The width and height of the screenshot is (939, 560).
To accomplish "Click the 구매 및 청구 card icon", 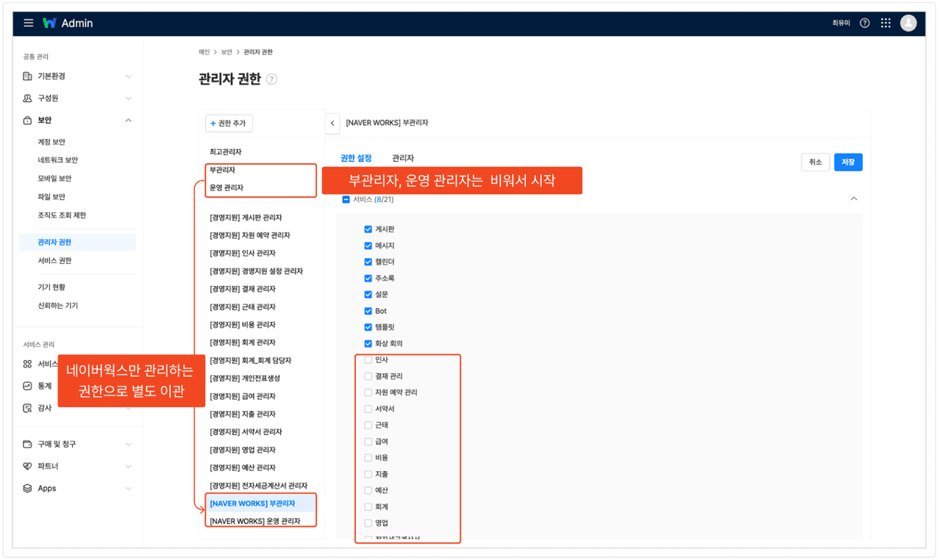I will [x=27, y=444].
